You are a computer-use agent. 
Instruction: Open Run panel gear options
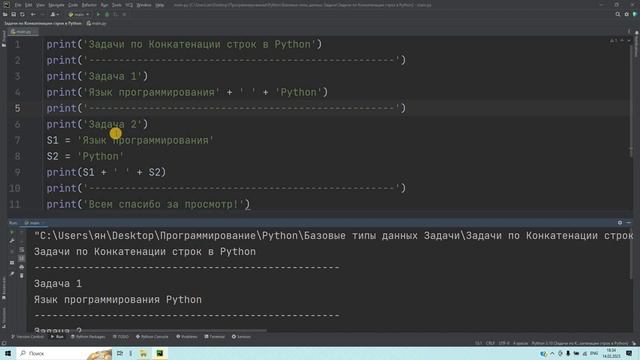click(x=620, y=223)
